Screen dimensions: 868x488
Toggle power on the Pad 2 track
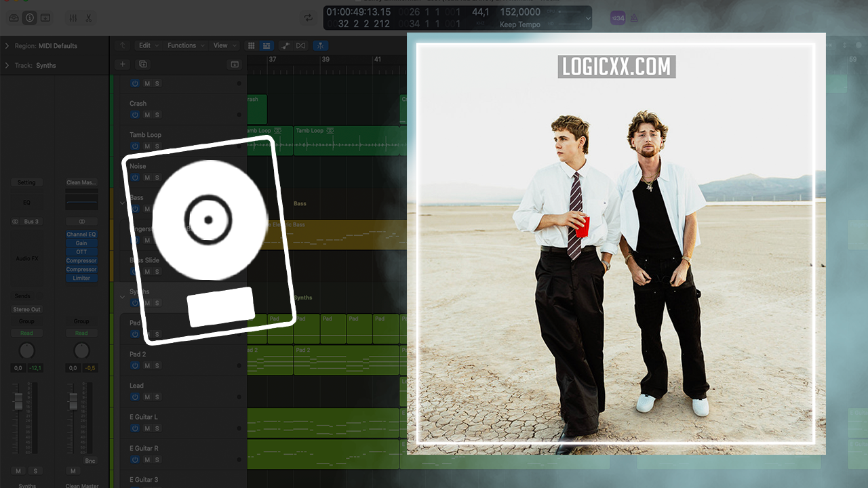[135, 365]
